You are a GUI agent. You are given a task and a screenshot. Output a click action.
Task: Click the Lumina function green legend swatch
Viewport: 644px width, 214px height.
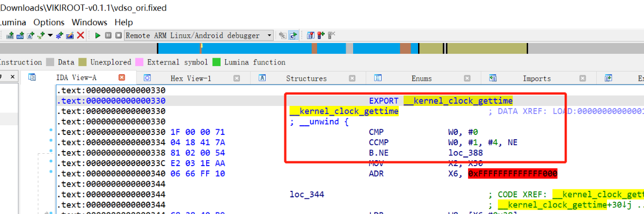[217, 62]
